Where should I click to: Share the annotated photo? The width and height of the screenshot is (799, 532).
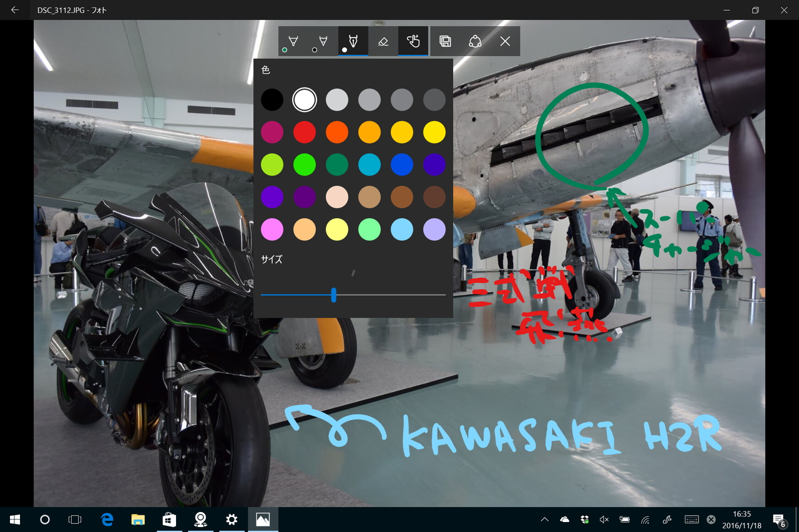point(475,41)
